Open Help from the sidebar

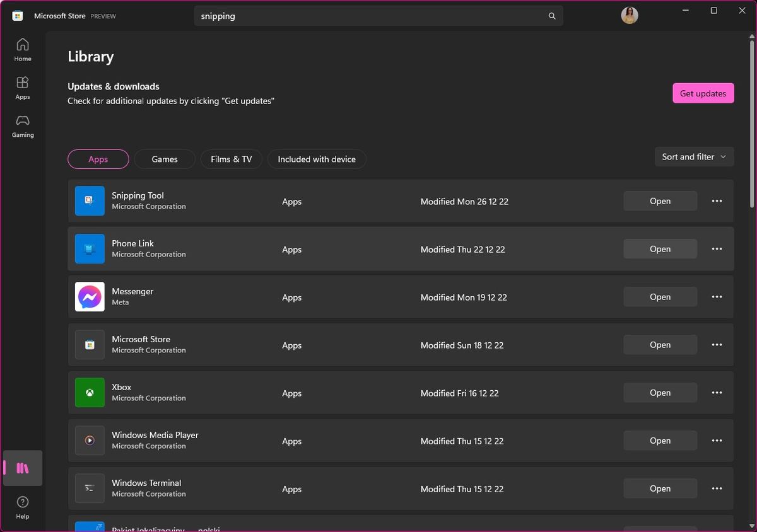point(22,507)
